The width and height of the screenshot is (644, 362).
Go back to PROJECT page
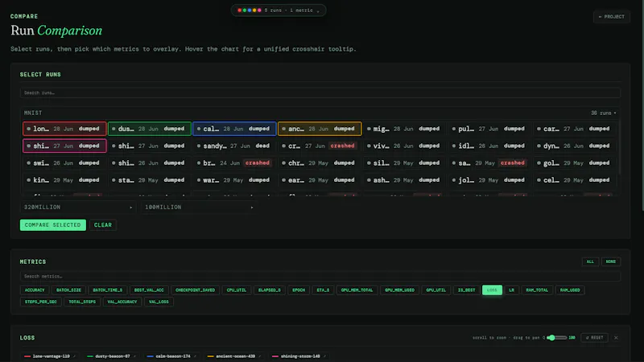tap(612, 17)
